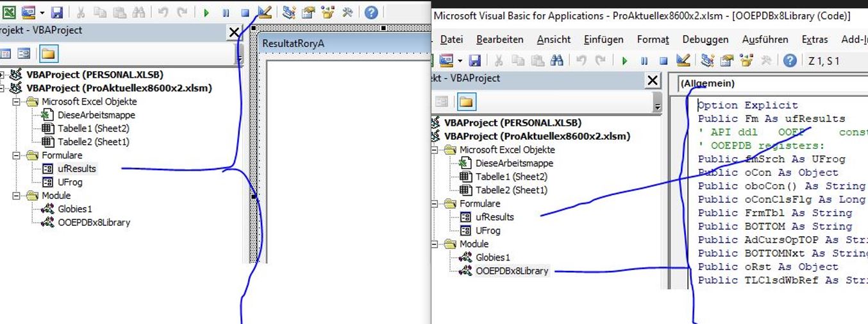Open Help from the left window toolbar
The image size is (868, 324).
click(x=371, y=12)
